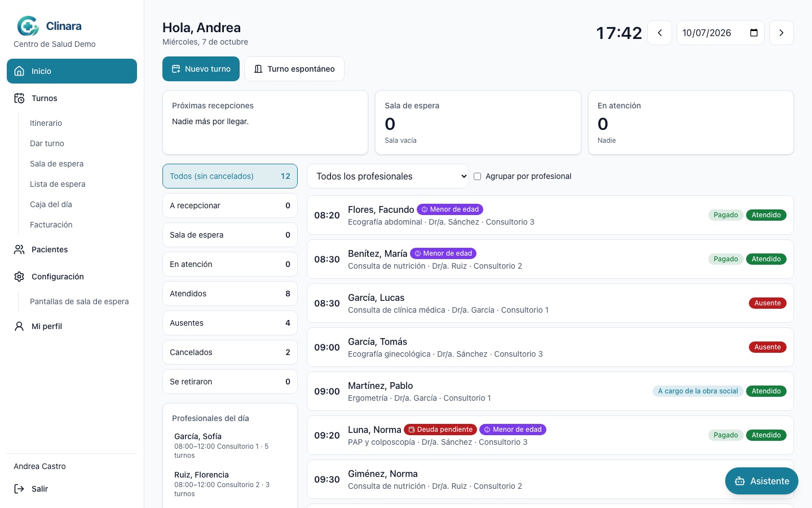The height and width of the screenshot is (508, 812).
Task: Enable Agrupar por profesional checkbox
Action: point(478,176)
